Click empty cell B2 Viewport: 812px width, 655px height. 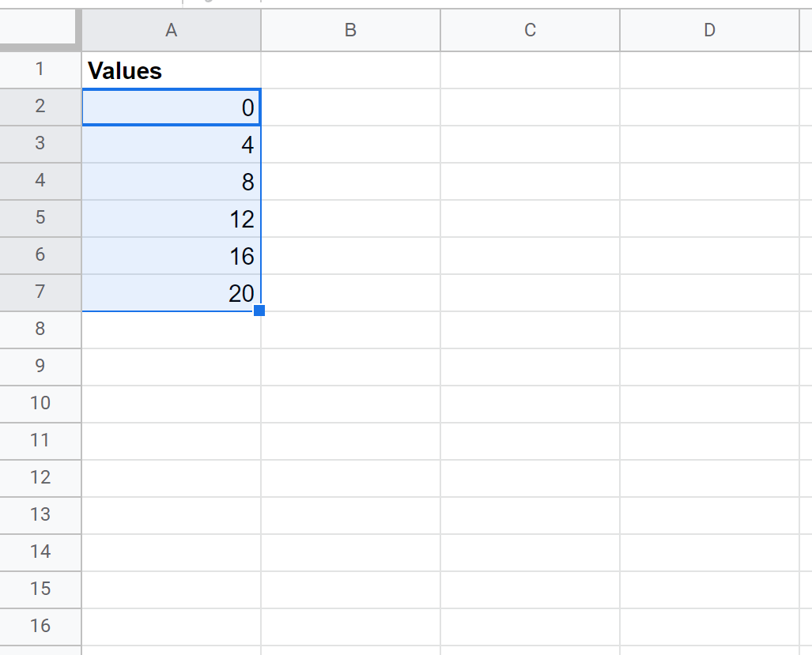click(x=350, y=107)
